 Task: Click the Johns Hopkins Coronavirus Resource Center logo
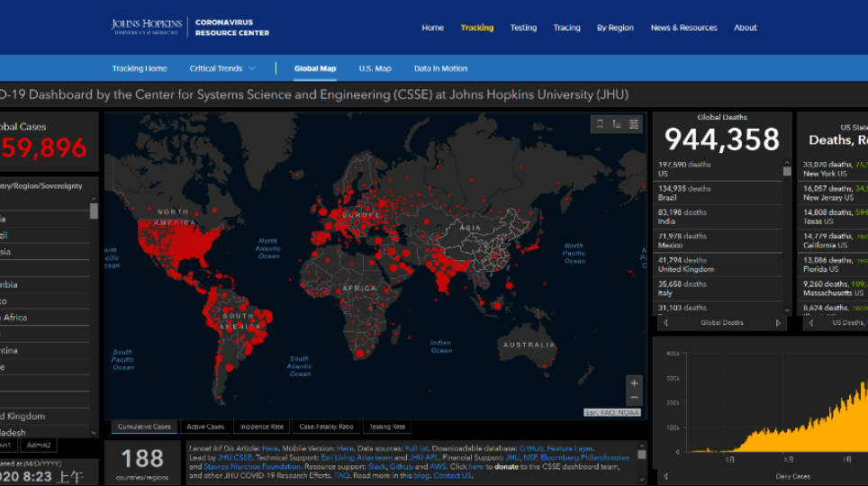point(190,28)
